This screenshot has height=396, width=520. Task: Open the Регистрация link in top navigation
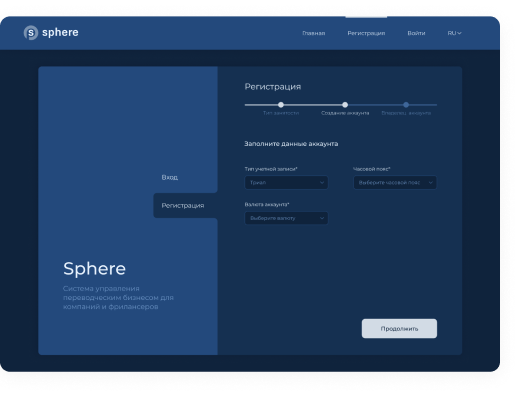coord(366,33)
